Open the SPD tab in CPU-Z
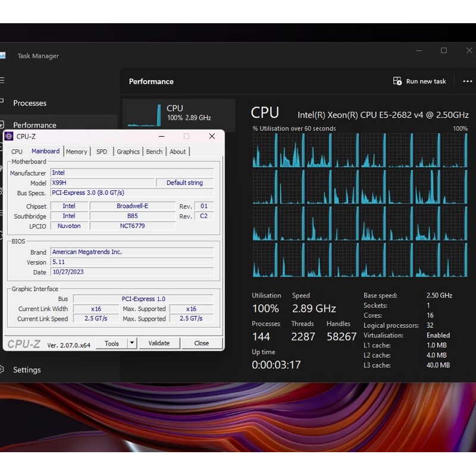This screenshot has width=476, height=476. coord(102,152)
